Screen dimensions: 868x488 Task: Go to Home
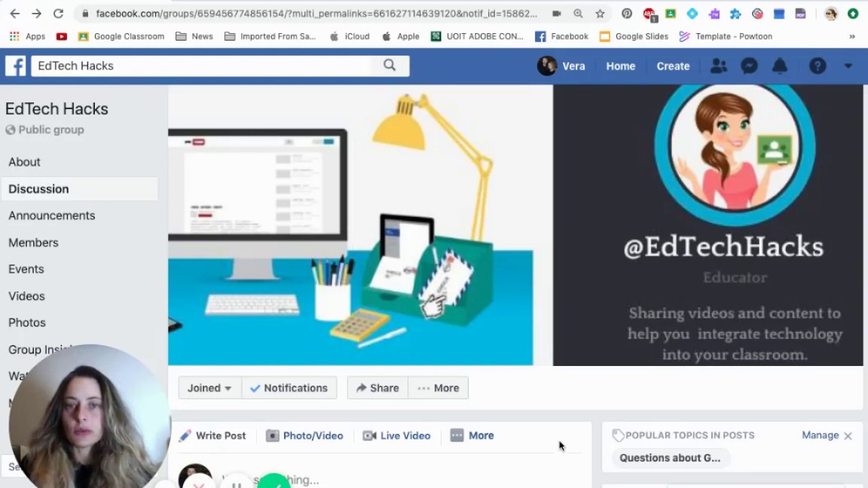[x=620, y=66]
